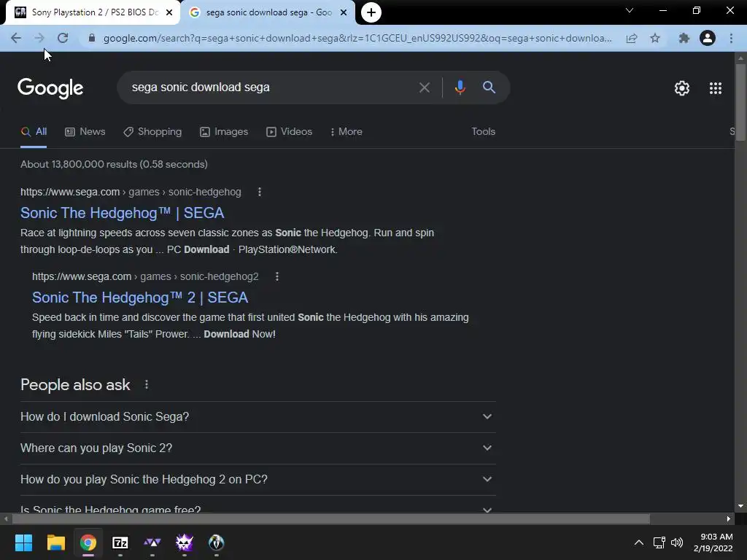Expand 'How do you play Sonic the Hedgehog 2 on PC?'

point(258,480)
